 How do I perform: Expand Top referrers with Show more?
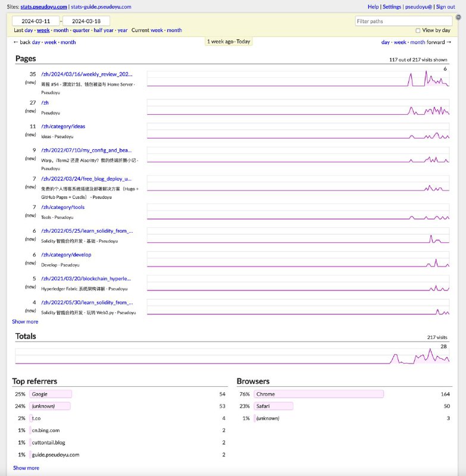click(x=26, y=468)
